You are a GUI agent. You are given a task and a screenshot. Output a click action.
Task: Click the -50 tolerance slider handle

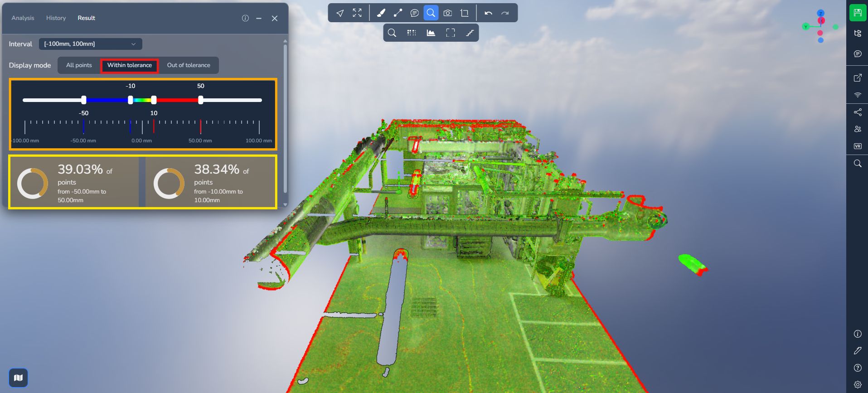[x=84, y=100]
